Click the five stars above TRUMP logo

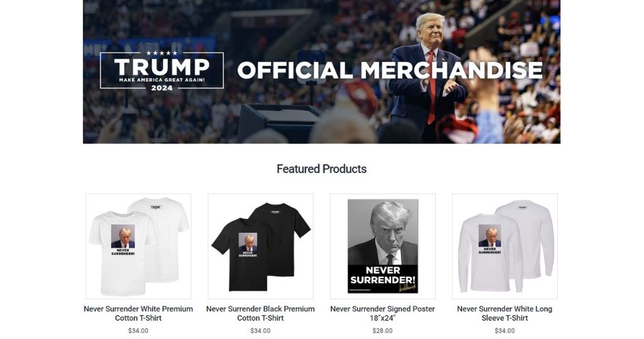coord(162,53)
